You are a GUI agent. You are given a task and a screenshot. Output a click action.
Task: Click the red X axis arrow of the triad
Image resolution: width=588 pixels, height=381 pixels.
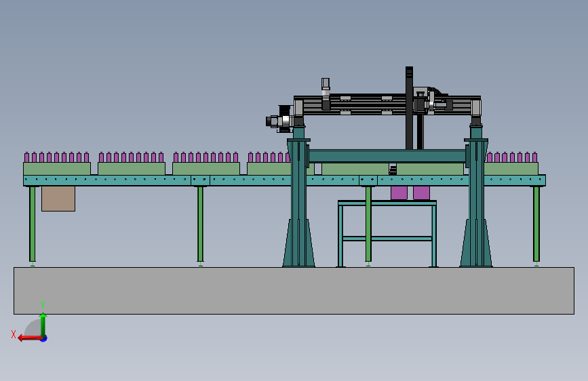30,338
